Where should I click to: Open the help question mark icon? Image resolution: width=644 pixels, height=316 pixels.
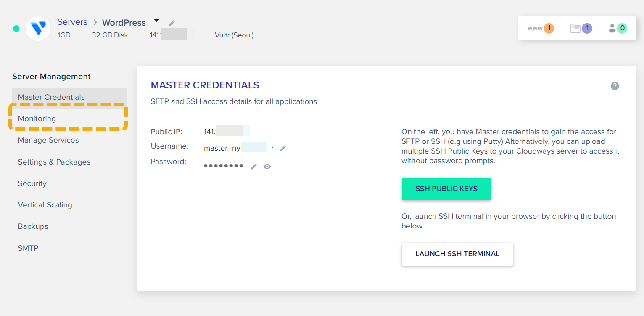[615, 86]
